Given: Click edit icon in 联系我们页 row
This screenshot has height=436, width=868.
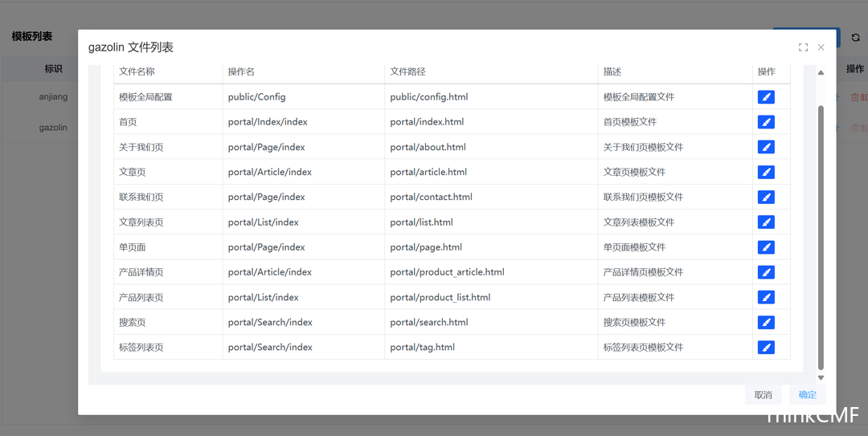Looking at the screenshot, I should tap(766, 197).
